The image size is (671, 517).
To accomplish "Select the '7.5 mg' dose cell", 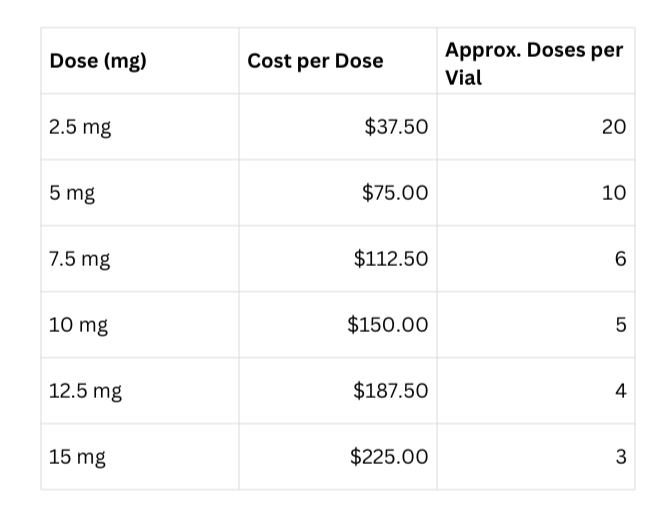I will (140, 258).
